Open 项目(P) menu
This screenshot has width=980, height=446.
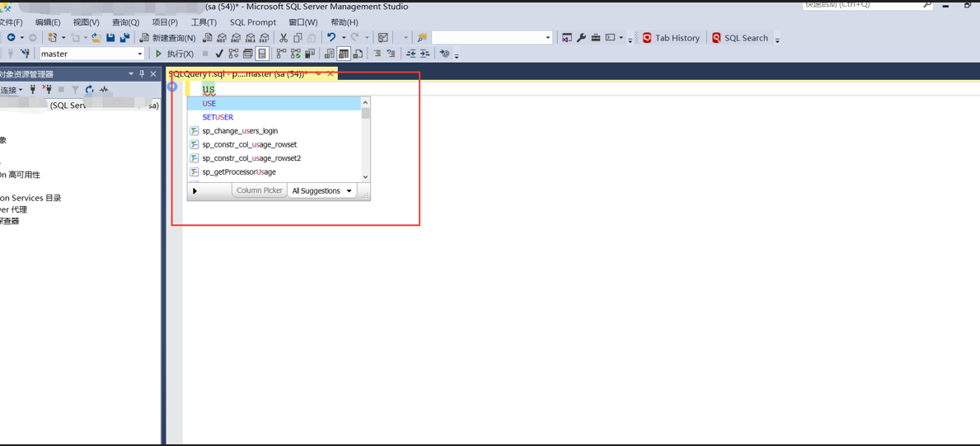[164, 22]
